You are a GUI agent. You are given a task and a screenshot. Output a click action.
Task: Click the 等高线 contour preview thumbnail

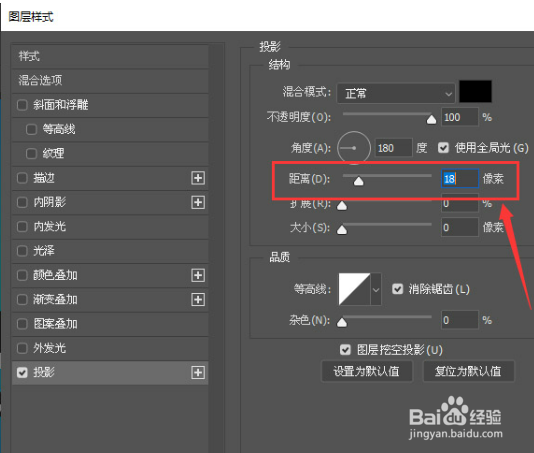(354, 289)
